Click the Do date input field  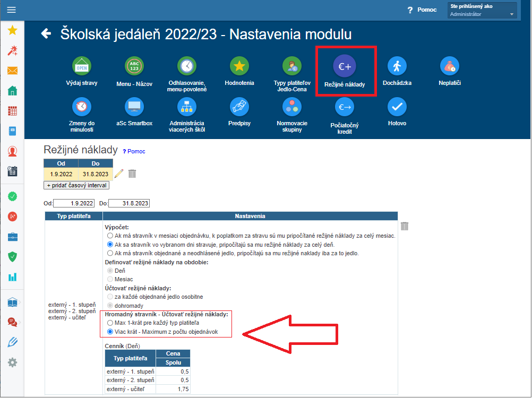point(129,203)
